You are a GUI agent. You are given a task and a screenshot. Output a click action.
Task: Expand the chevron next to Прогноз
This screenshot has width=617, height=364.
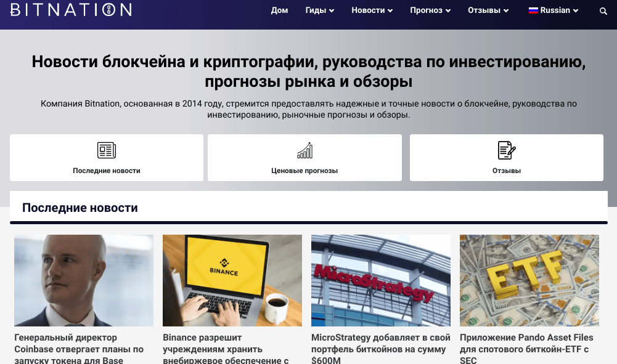tap(447, 10)
